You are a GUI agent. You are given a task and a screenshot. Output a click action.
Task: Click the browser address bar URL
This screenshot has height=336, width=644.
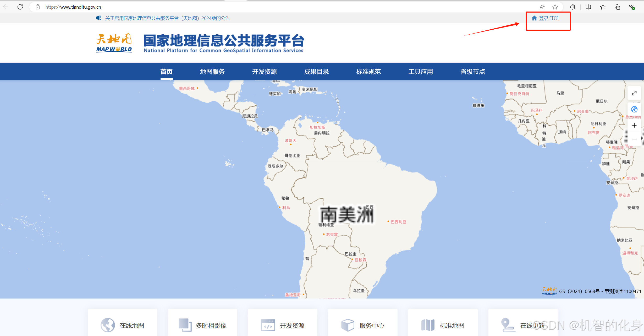pos(73,7)
